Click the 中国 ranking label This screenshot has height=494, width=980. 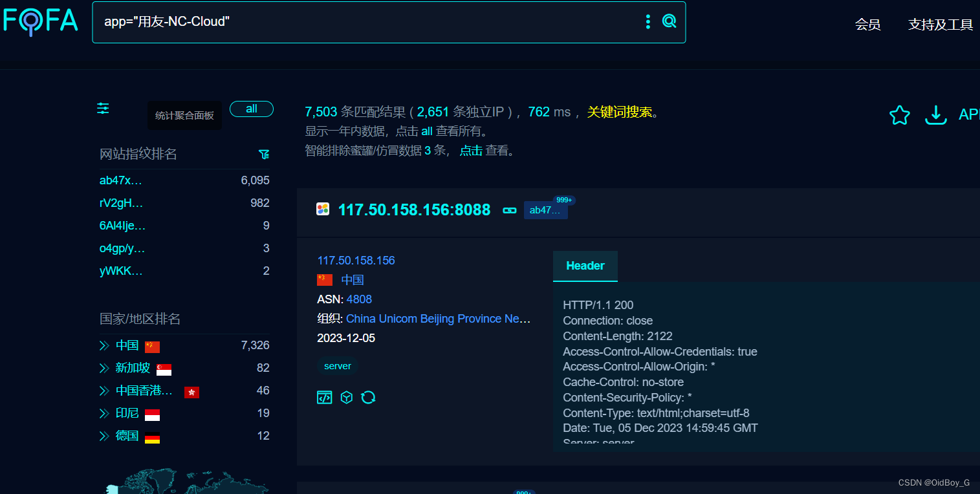pos(127,345)
